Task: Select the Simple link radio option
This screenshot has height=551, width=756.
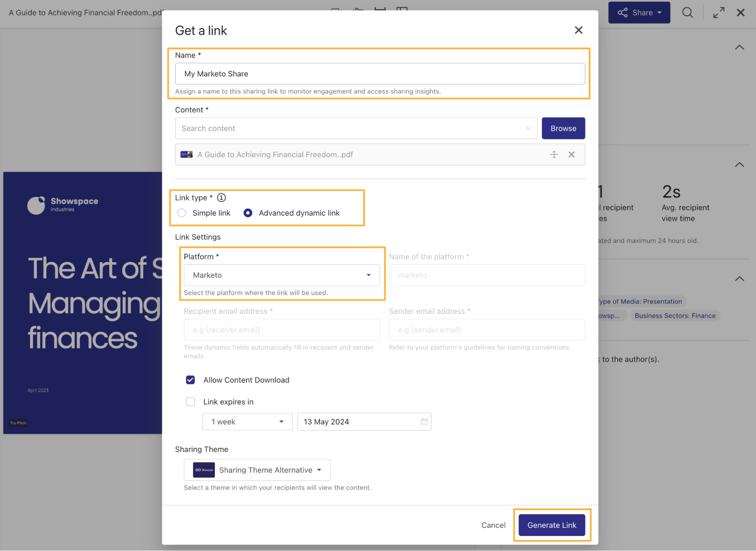Action: (x=182, y=213)
